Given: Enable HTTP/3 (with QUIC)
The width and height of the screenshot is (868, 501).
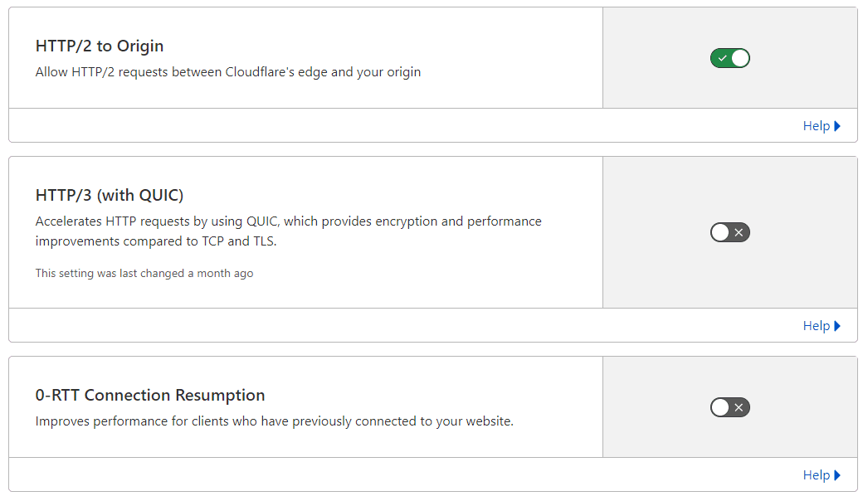Looking at the screenshot, I should coord(730,232).
